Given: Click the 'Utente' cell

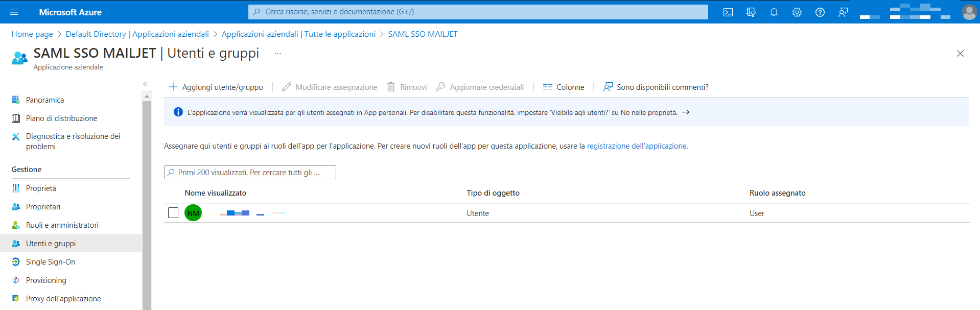Looking at the screenshot, I should (x=478, y=213).
